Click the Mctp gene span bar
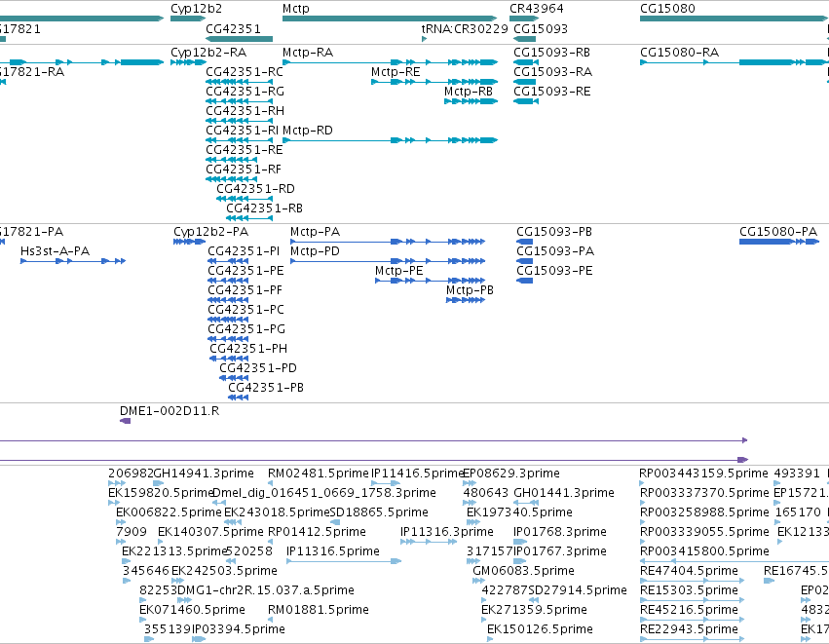This screenshot has width=829, height=644. (x=390, y=19)
